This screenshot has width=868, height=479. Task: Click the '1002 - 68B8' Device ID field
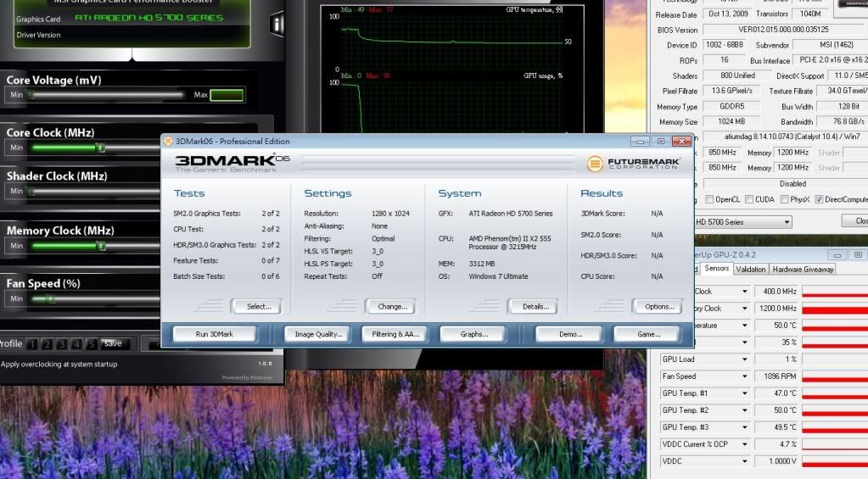point(724,45)
